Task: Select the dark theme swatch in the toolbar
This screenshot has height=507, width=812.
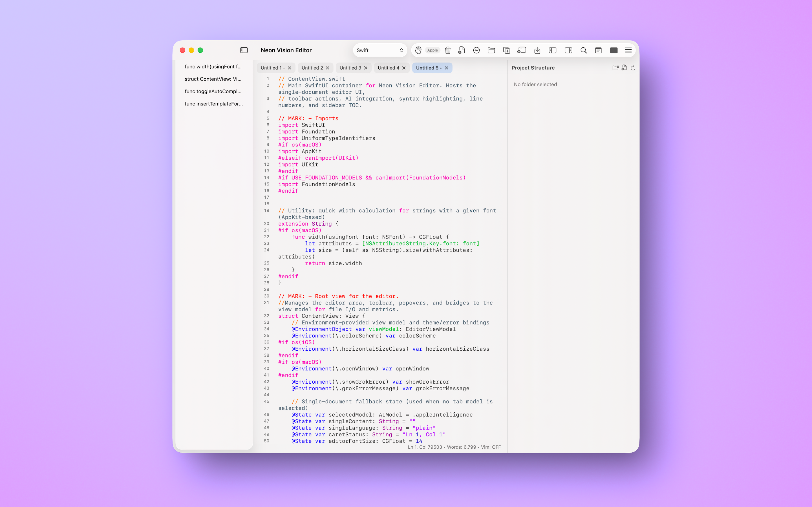Action: click(x=614, y=50)
